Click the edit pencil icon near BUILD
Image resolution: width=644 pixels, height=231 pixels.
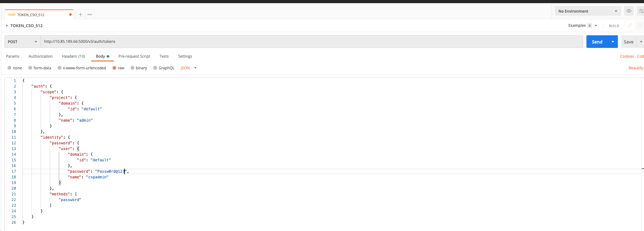pyautogui.click(x=630, y=25)
